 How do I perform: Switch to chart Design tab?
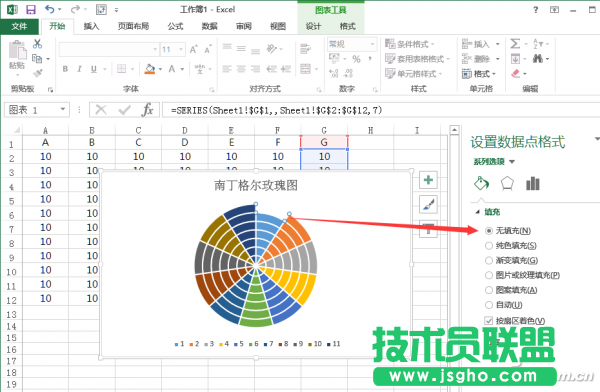(x=313, y=26)
